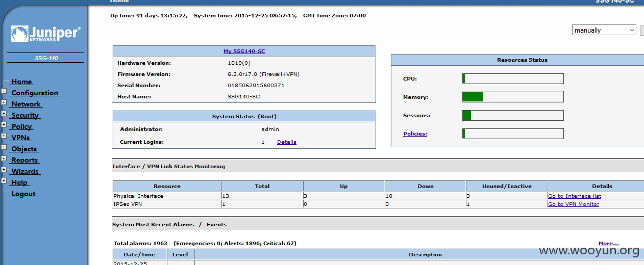Open the Reports sidebar menu

[x=25, y=160]
